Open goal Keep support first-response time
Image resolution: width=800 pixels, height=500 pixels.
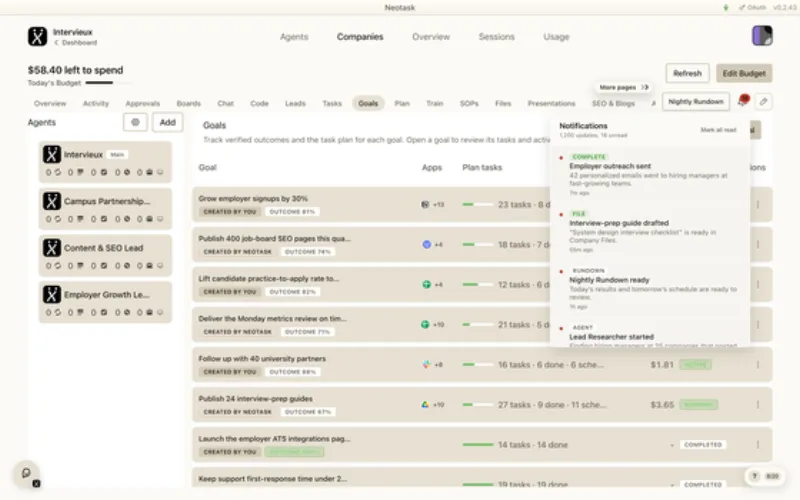pyautogui.click(x=482, y=479)
